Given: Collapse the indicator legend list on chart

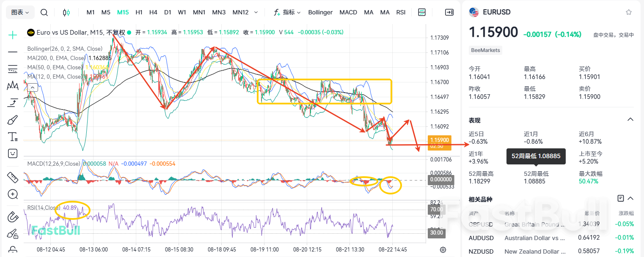Looking at the screenshot, I should point(32,87).
